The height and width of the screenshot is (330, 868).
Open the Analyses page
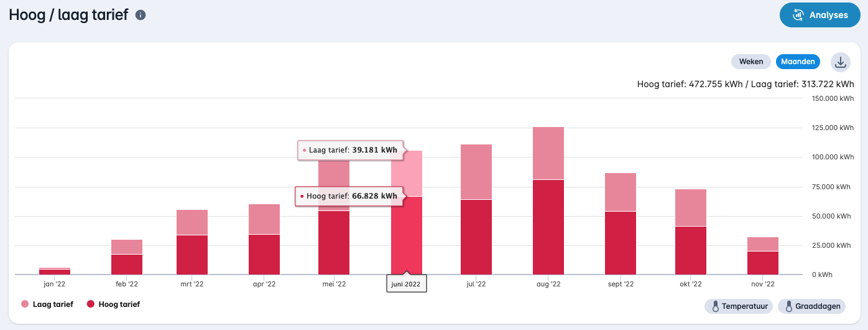pos(820,15)
